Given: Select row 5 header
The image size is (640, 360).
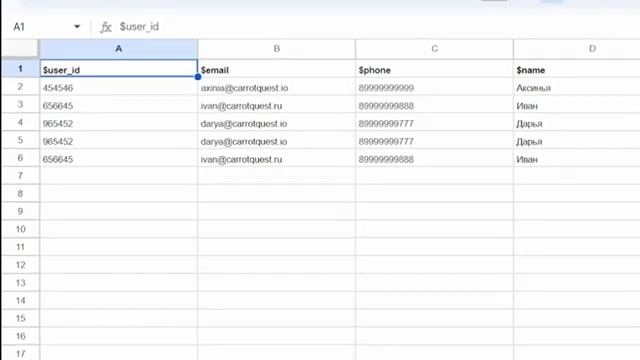Looking at the screenshot, I should coord(20,140).
